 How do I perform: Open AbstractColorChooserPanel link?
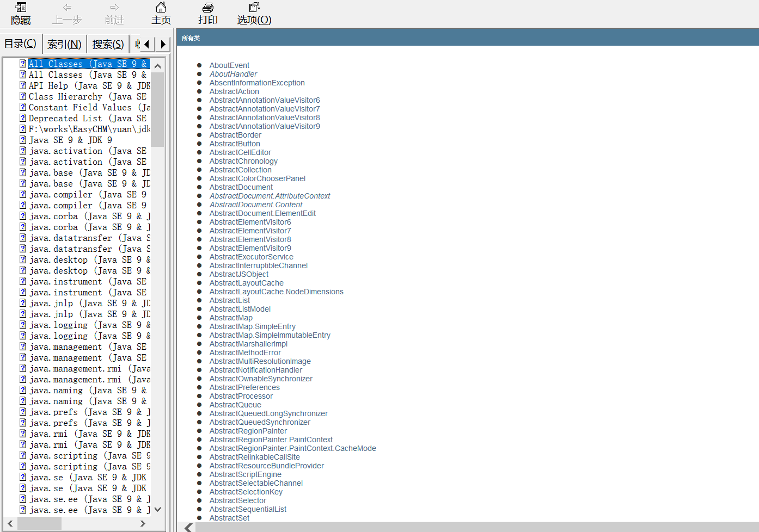[258, 178]
